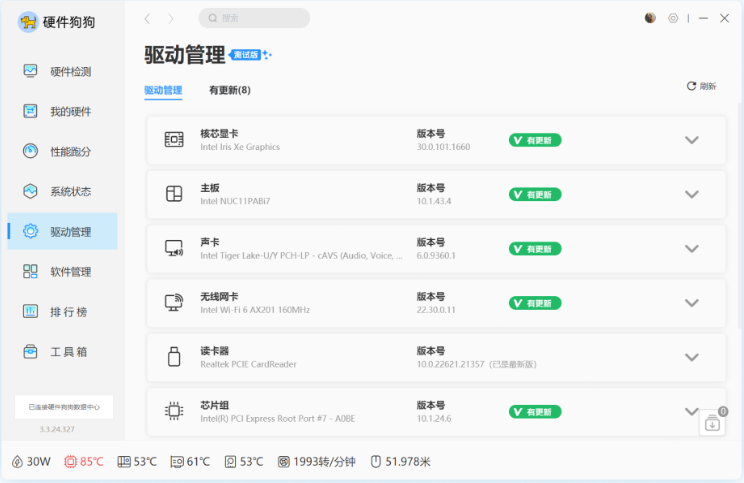The height and width of the screenshot is (483, 744).
Task: Focus the 搜索 search field
Action: tap(254, 18)
